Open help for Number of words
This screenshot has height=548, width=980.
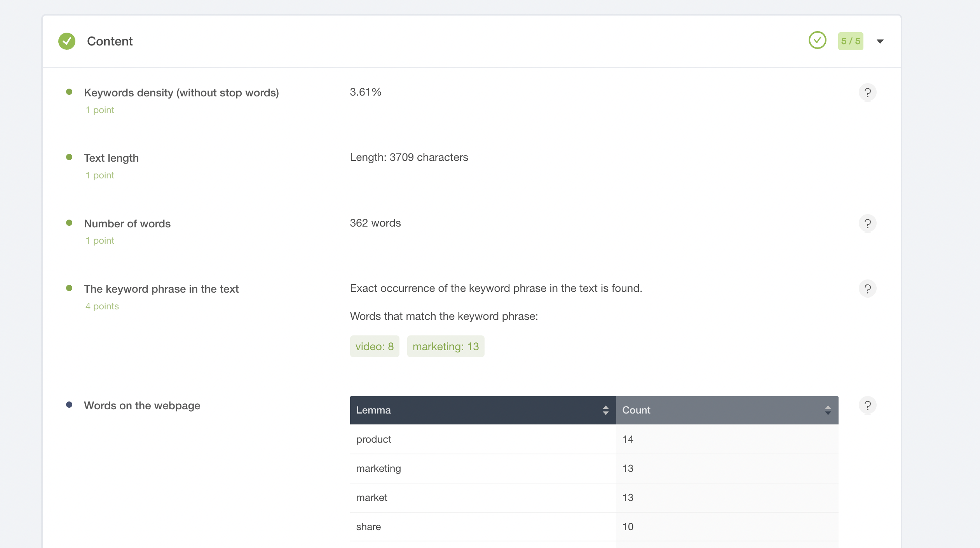867,223
